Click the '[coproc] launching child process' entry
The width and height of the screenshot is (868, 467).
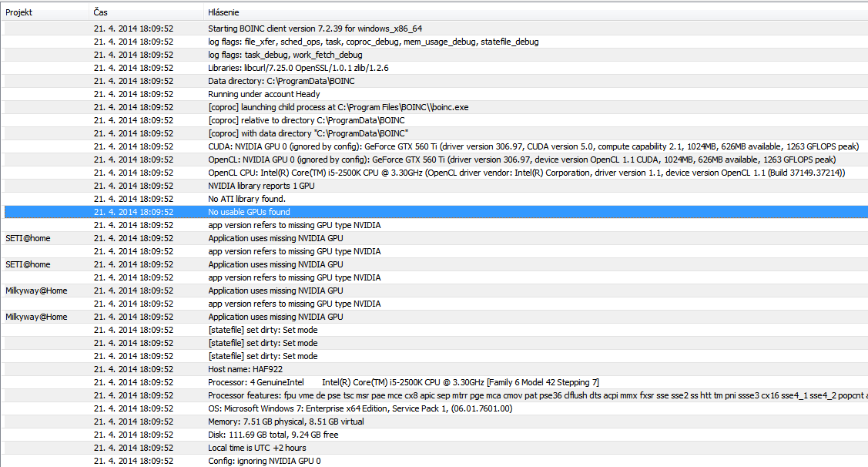(x=338, y=107)
